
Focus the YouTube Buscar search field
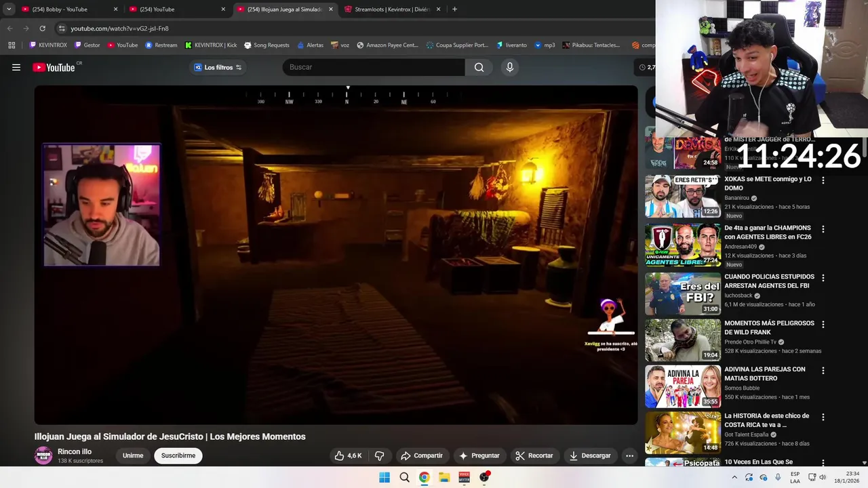point(374,67)
